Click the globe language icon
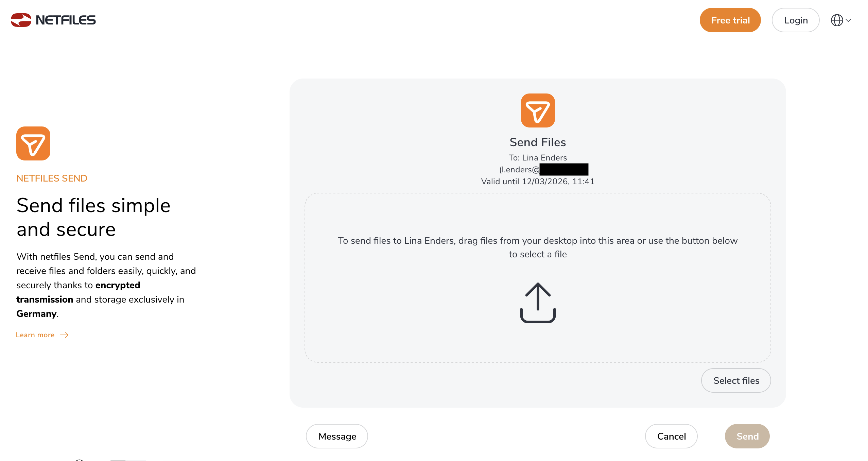Screen dimensions: 868x461 click(837, 20)
